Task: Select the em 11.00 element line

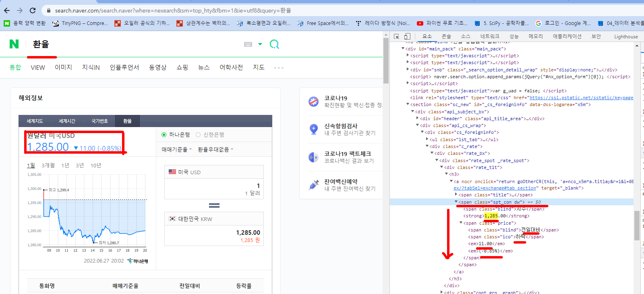Action: click(x=487, y=244)
